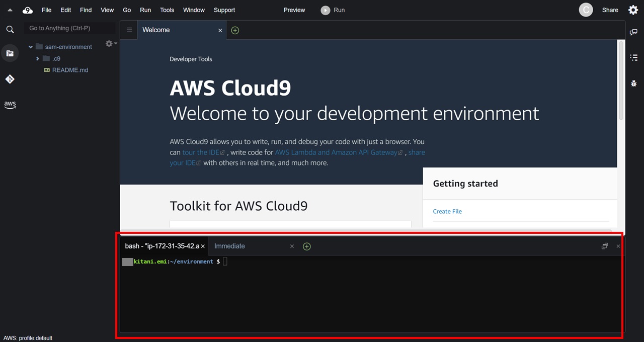Open preferences gear icon at top right

pos(633,10)
